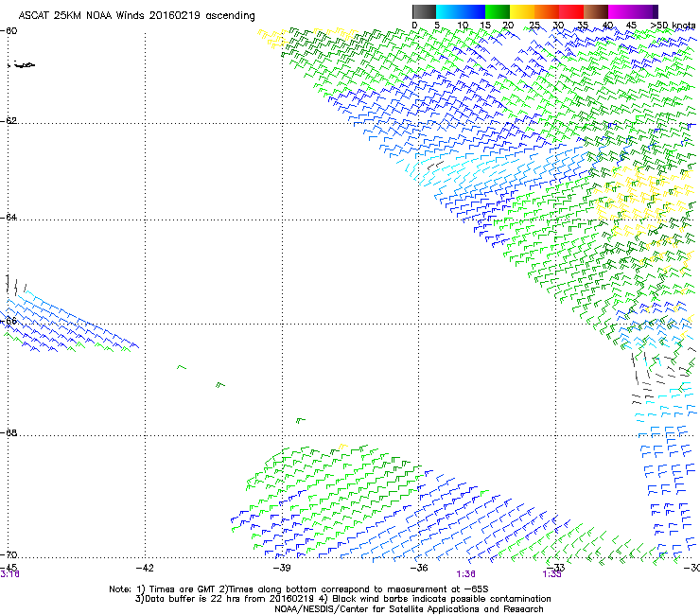Click legend scale value 10
Viewport: 700px width, 615px height.
[463, 26]
